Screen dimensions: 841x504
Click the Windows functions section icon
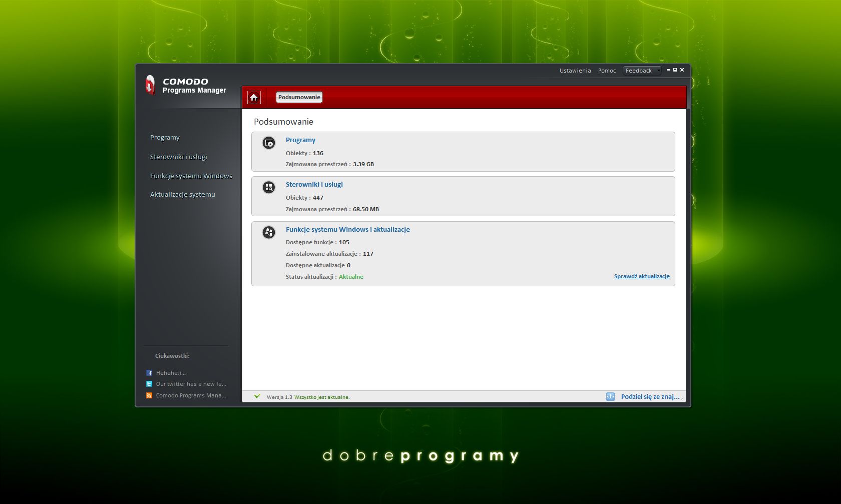[269, 232]
